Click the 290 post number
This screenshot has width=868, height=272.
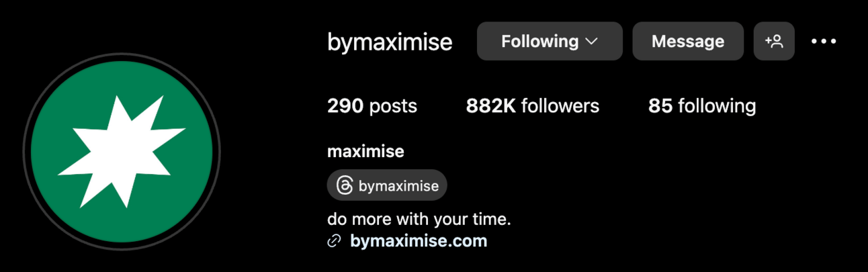pos(345,106)
